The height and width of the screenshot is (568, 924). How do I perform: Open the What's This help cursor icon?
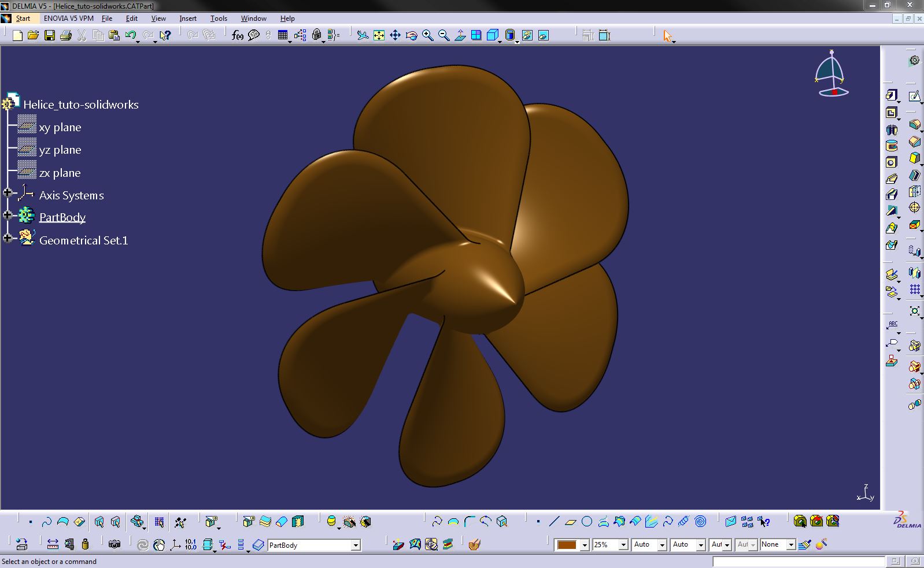coord(165,35)
